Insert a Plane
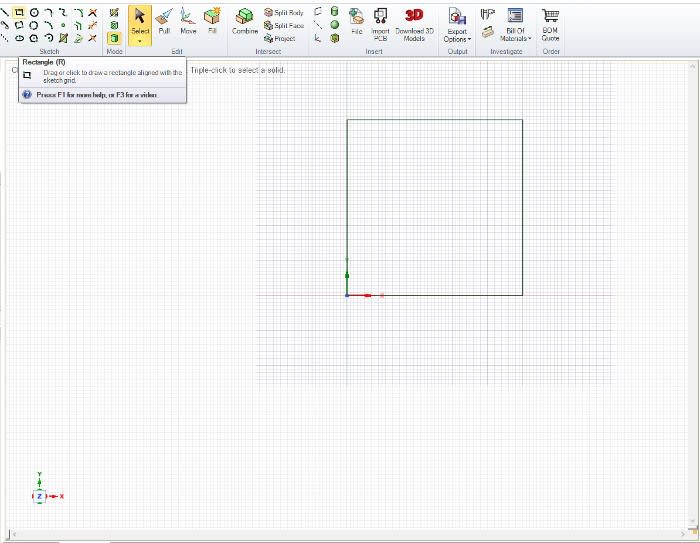Image resolution: width=700 pixels, height=543 pixels. pyautogui.click(x=318, y=12)
